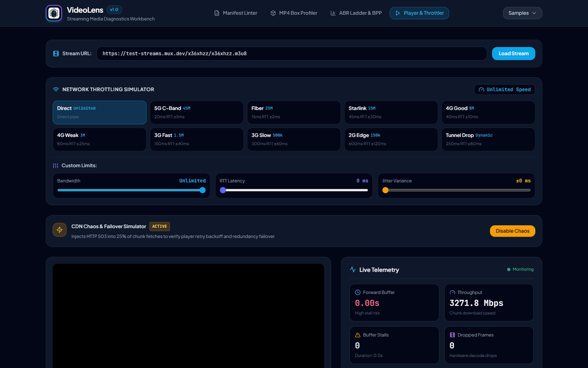Click the Unlimited Speed badge text
Image resolution: width=588 pixels, height=368 pixels.
(509, 90)
